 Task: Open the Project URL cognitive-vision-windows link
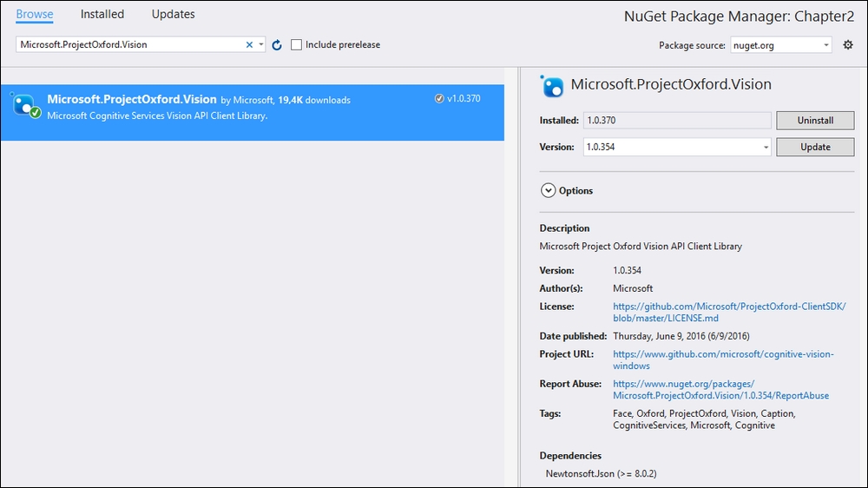click(x=723, y=360)
